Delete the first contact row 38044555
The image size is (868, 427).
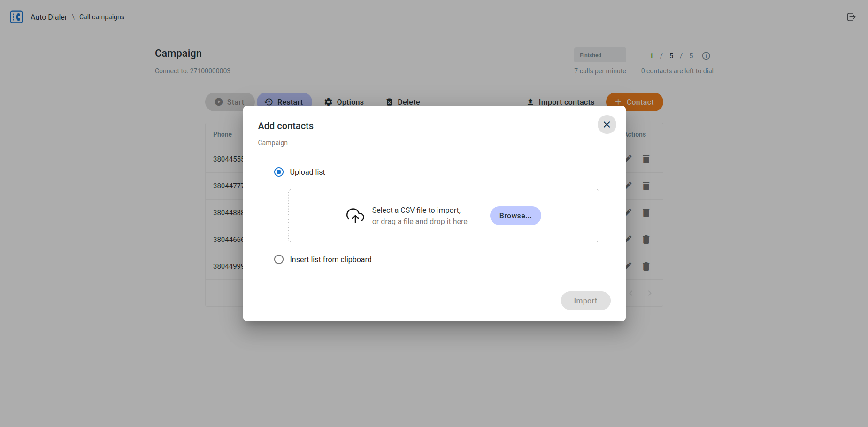point(646,159)
